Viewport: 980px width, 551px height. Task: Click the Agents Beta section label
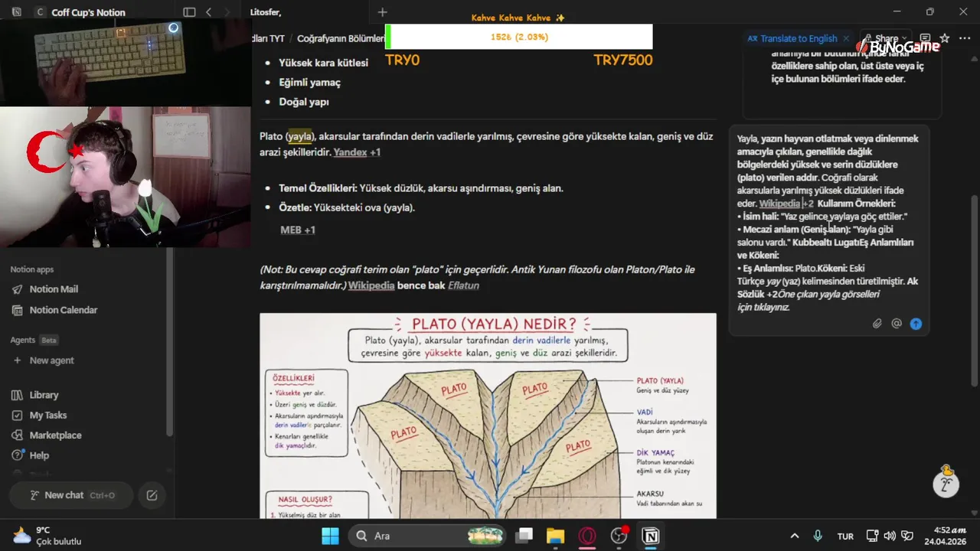(34, 340)
